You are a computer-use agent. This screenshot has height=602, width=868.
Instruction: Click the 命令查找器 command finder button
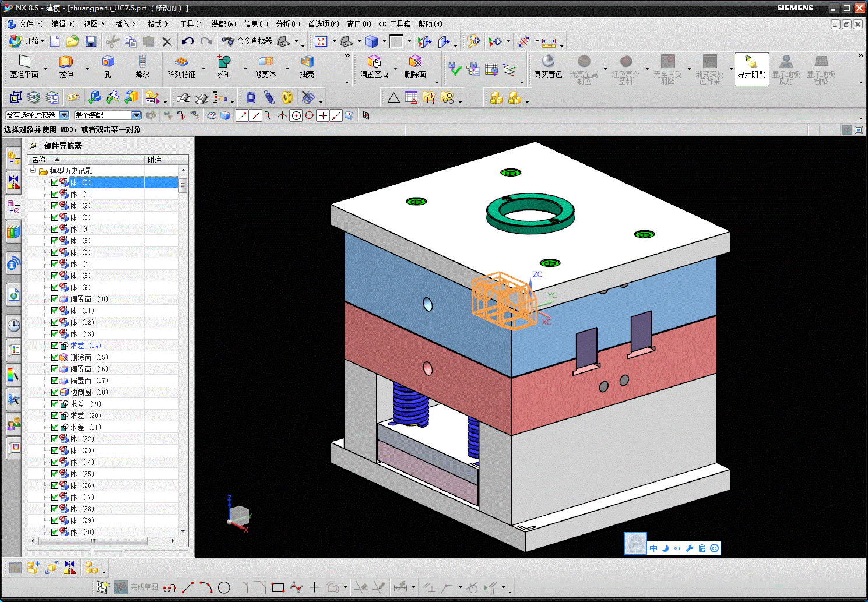click(247, 41)
